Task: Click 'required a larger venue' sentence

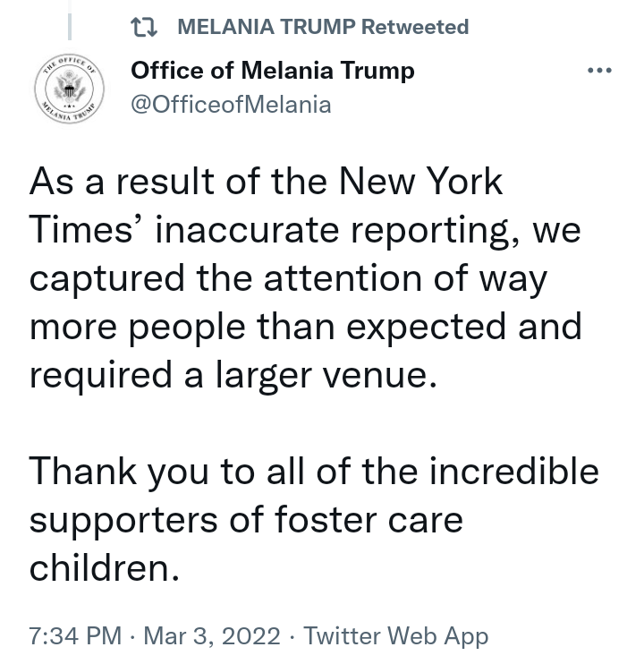Action: [233, 376]
